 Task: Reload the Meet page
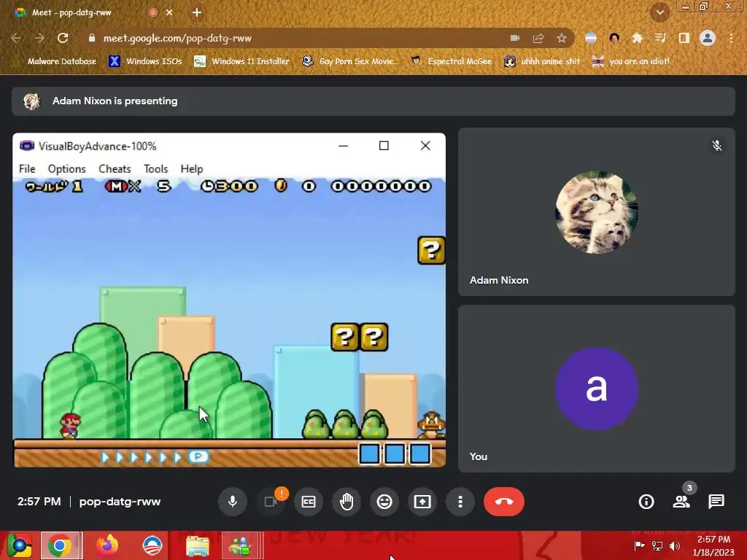click(63, 38)
